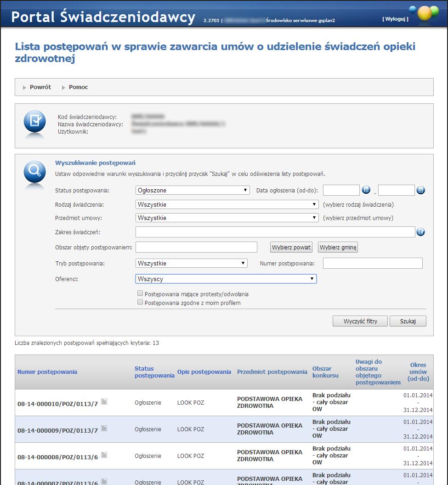Click Wybierz powiat button
This screenshot has width=448, height=485.
[291, 247]
